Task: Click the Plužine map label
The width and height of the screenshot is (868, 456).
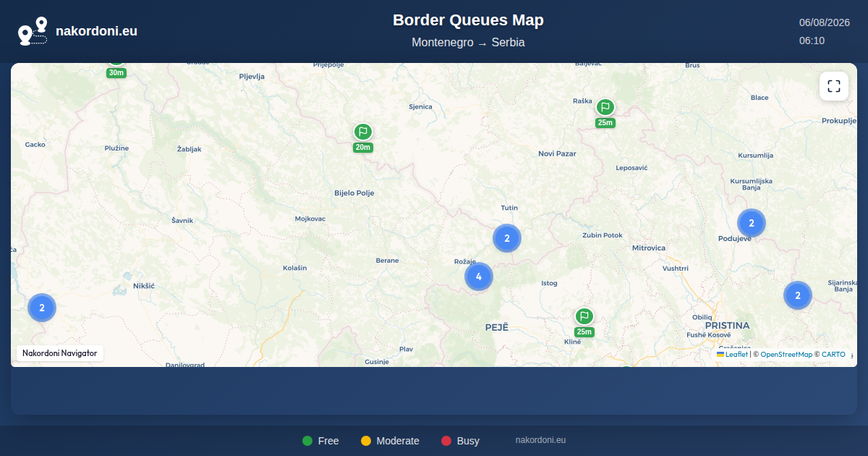Action: coord(116,148)
